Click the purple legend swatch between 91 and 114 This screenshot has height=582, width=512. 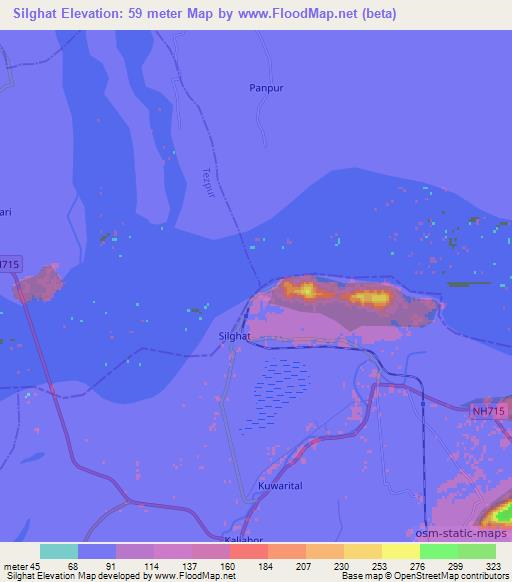click(135, 552)
